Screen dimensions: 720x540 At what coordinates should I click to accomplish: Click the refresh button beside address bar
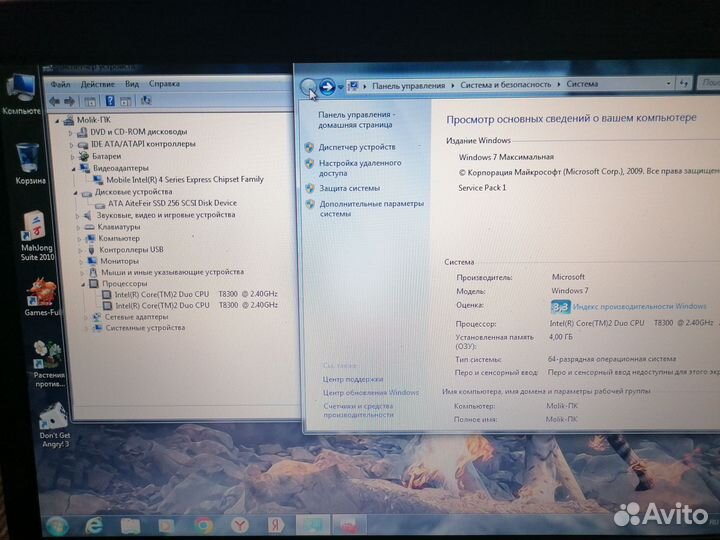point(684,84)
